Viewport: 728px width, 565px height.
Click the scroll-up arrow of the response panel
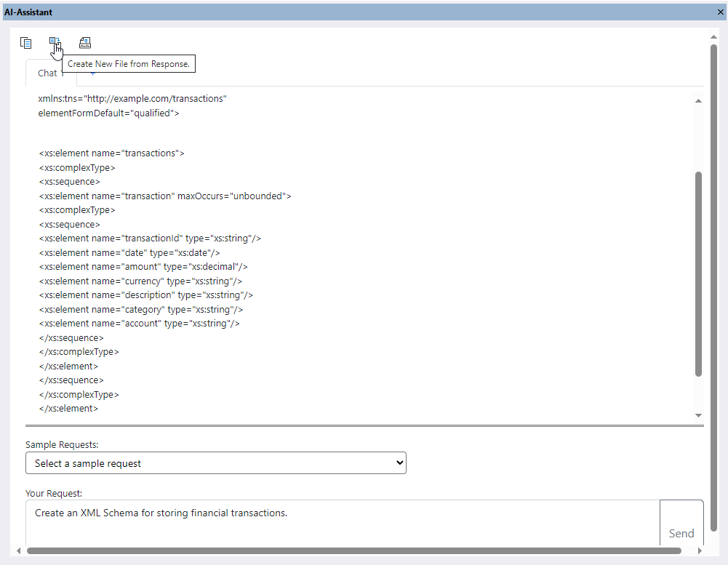[698, 100]
